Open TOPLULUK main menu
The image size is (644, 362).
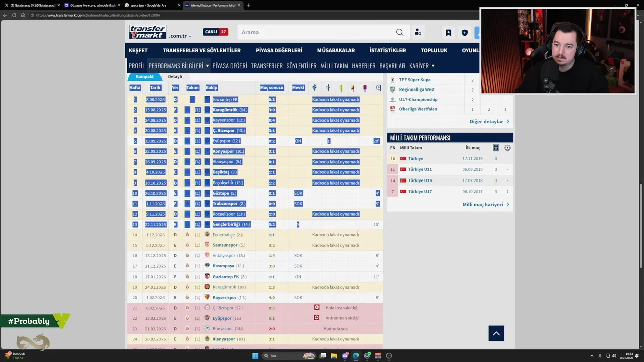click(x=434, y=50)
